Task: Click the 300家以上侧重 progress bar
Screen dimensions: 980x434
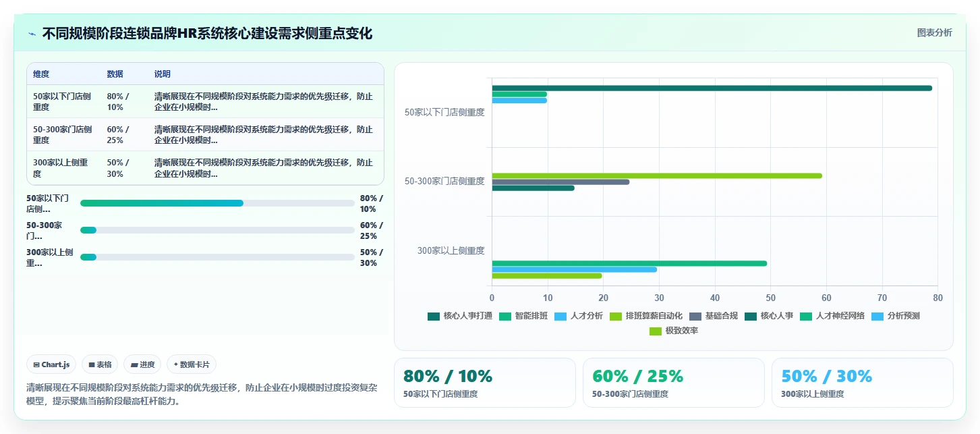Action: coord(217,257)
